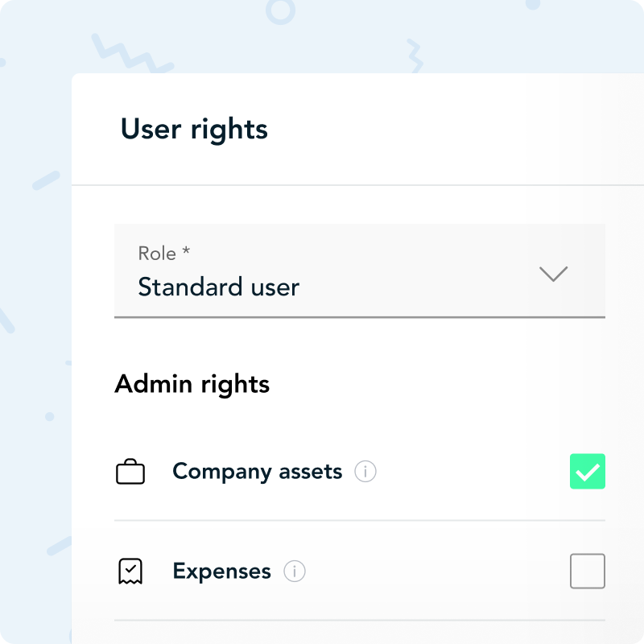
Task: Click the required asterisk beside Role
Action: (x=186, y=253)
